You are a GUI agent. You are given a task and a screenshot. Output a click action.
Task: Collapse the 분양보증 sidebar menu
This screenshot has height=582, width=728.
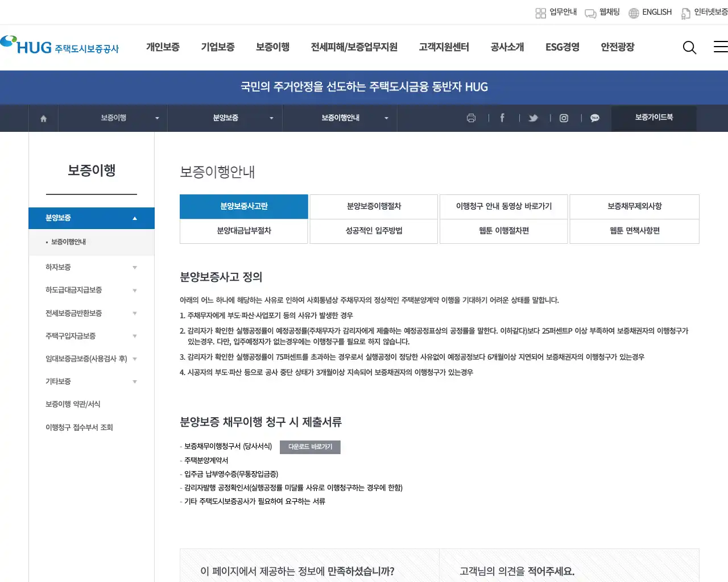pyautogui.click(x=91, y=218)
